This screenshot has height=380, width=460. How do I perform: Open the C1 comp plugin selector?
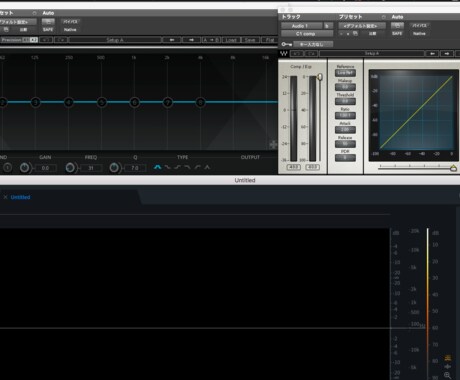point(307,34)
